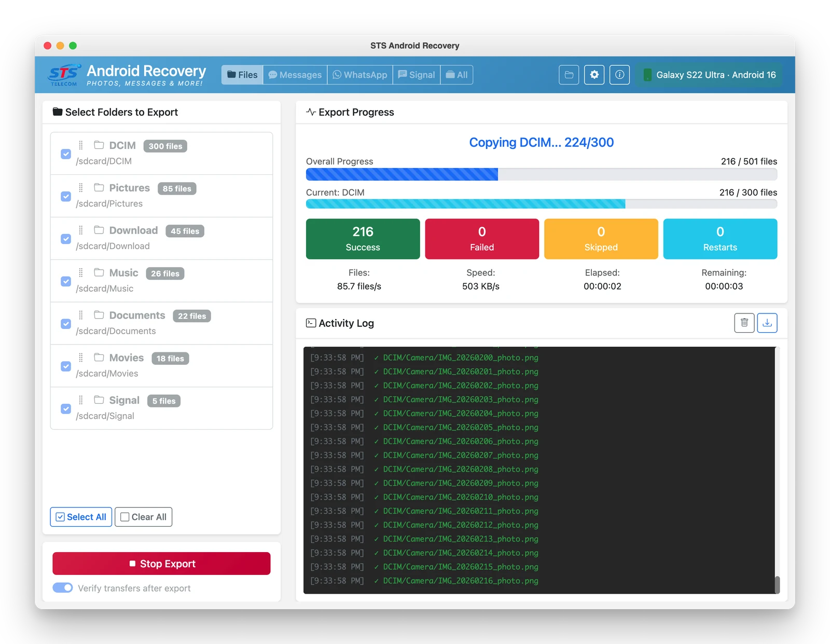Viewport: 830px width, 644px height.
Task: Open the folder browse icon in header
Action: 569,75
